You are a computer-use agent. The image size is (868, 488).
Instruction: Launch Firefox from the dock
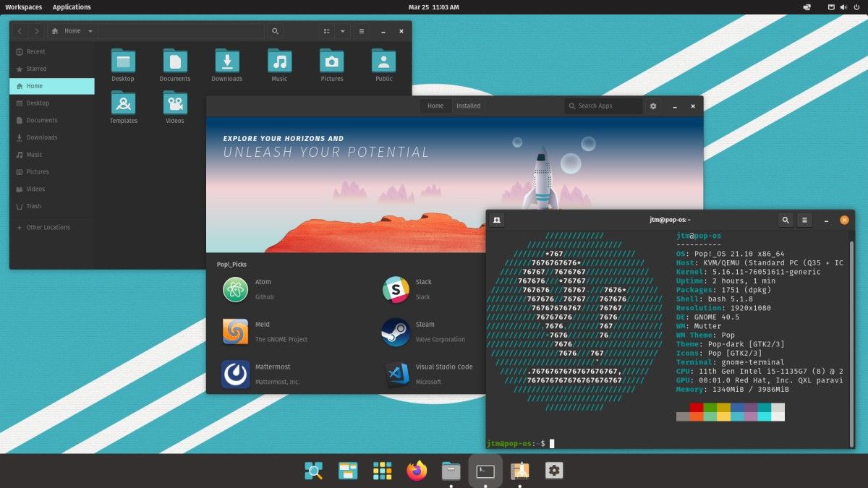(416, 470)
